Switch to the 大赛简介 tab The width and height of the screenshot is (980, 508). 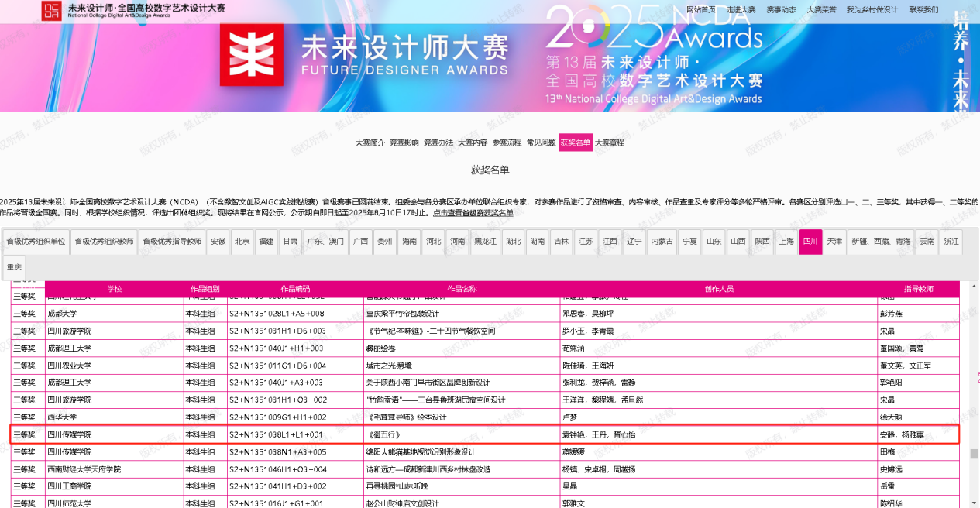tap(370, 142)
